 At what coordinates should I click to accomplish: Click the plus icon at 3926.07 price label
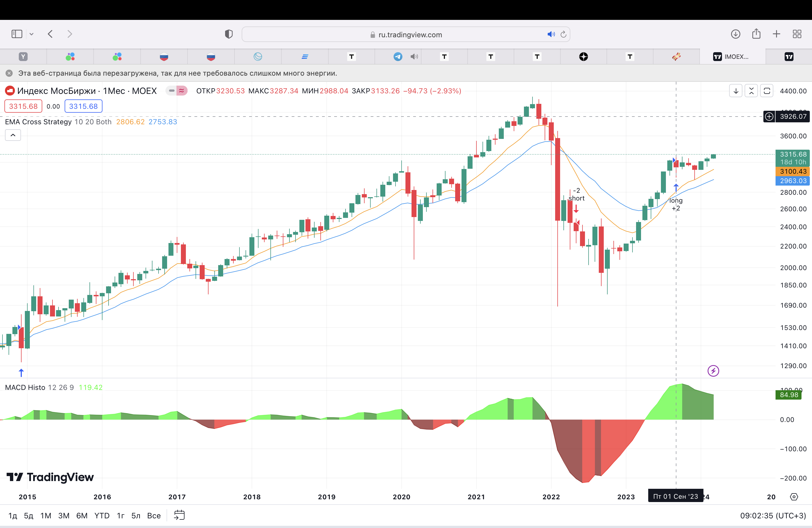click(x=769, y=117)
